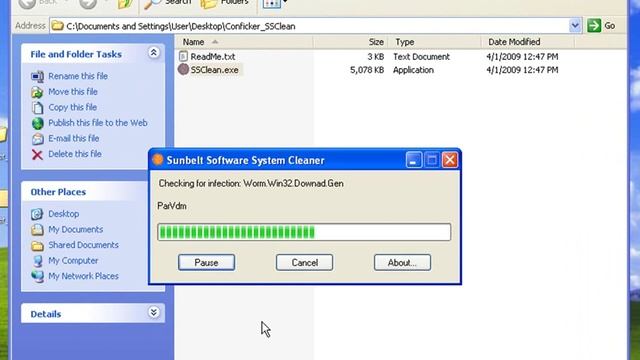
Task: Click the My Network Places icon
Action: click(37, 276)
